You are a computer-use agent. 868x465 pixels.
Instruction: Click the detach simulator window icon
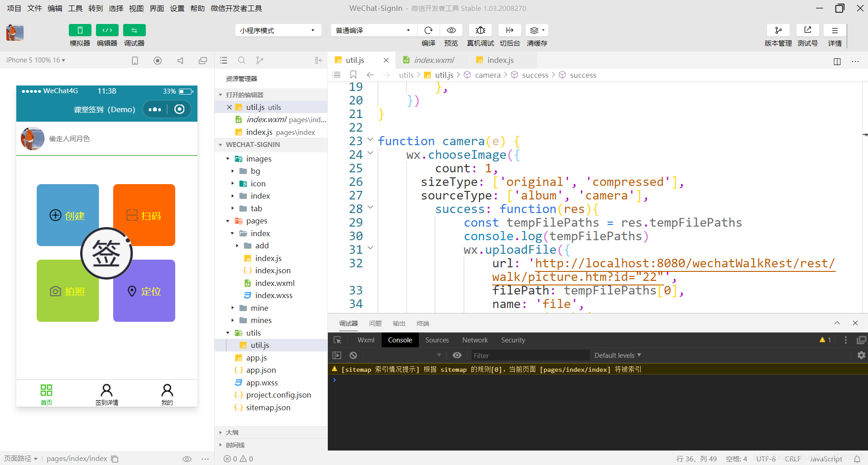[203, 61]
